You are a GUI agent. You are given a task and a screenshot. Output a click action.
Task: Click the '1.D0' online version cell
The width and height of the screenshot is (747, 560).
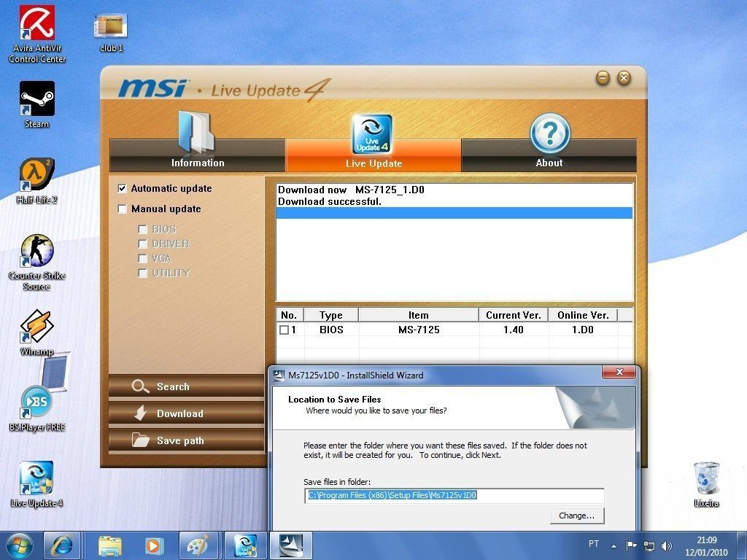(x=583, y=330)
